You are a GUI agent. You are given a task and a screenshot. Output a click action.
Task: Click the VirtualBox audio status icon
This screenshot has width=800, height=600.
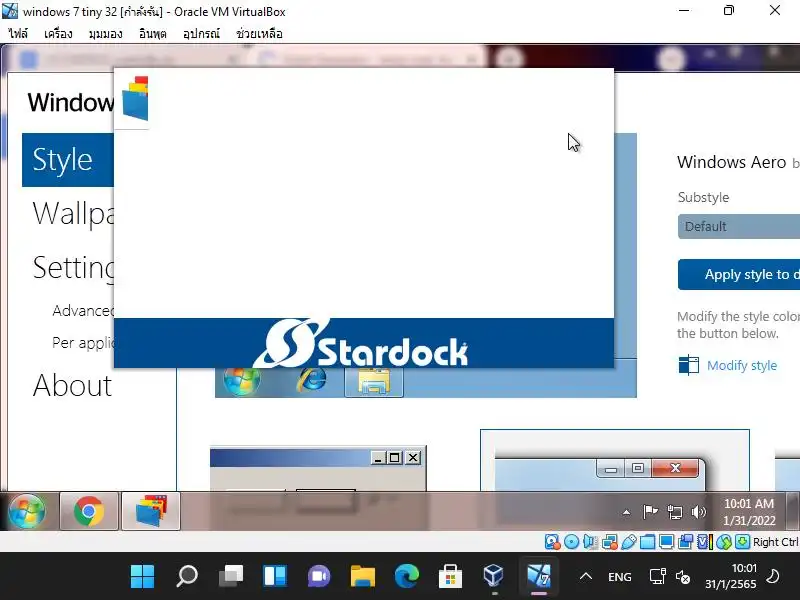click(x=590, y=542)
